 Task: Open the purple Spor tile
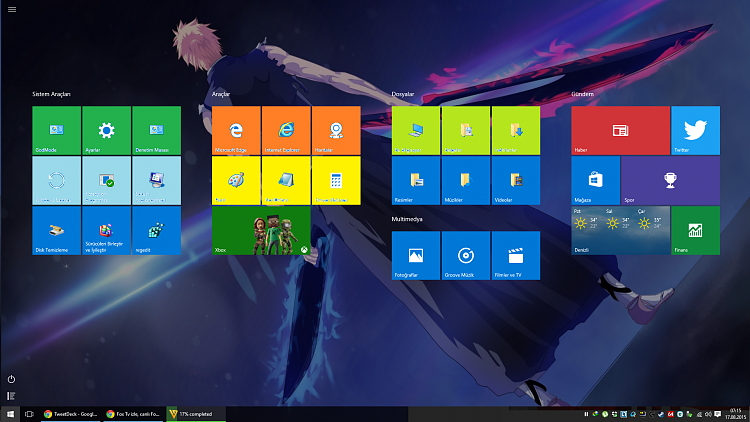671,180
